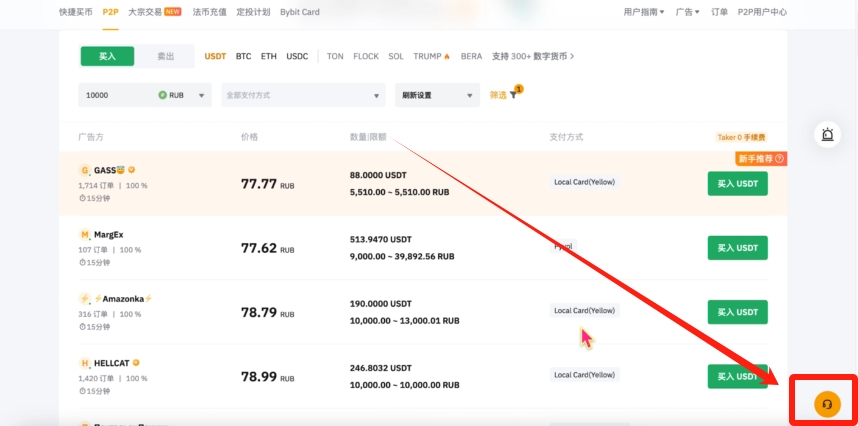The image size is (858, 426).
Task: Click the HELLCAT advertiser name
Action: (x=112, y=363)
